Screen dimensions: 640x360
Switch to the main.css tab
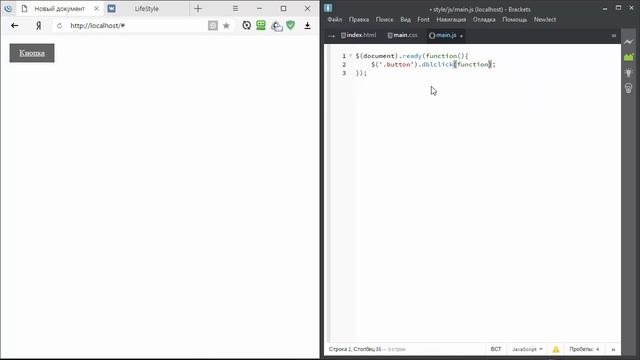pos(402,36)
